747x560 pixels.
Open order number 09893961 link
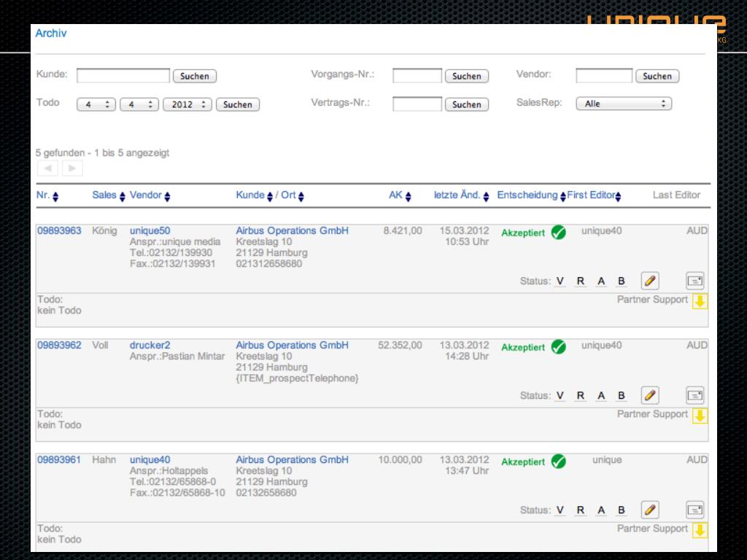(59, 459)
